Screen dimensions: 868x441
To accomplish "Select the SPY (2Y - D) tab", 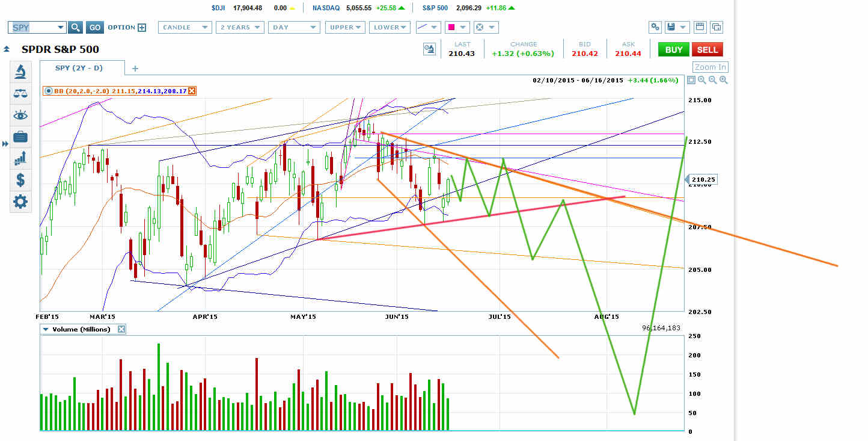I will click(82, 68).
